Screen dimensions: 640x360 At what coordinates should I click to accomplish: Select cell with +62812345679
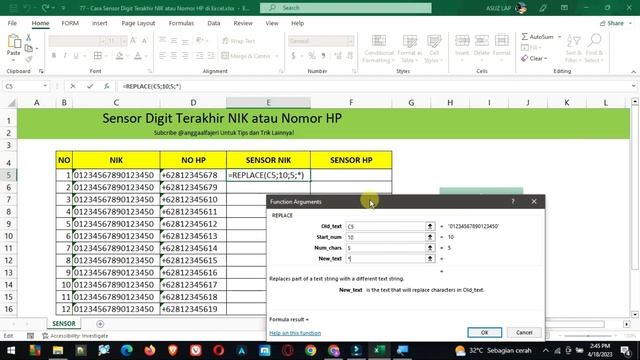point(193,187)
